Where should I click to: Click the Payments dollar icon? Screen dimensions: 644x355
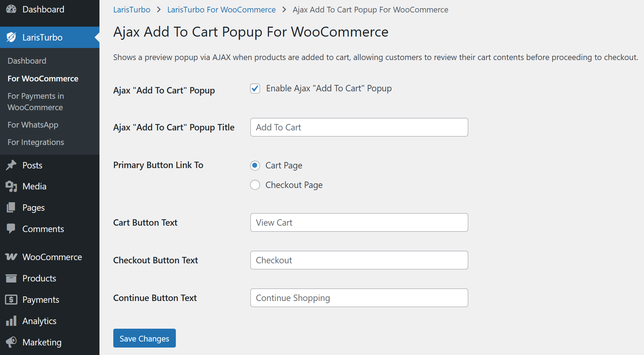[11, 300]
